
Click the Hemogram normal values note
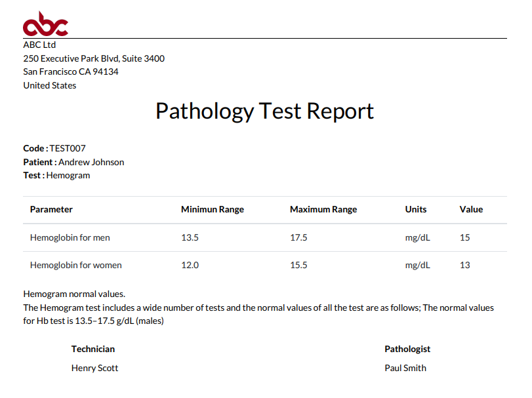(74, 294)
